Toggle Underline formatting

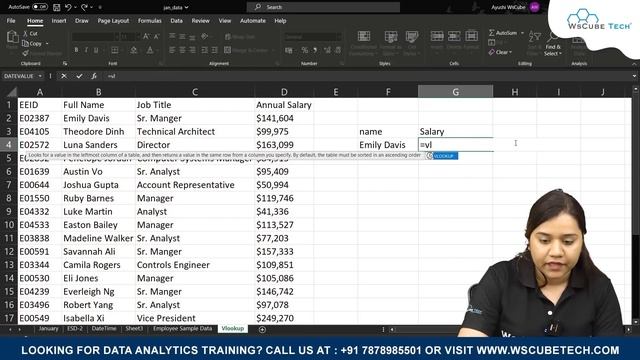coord(96,50)
